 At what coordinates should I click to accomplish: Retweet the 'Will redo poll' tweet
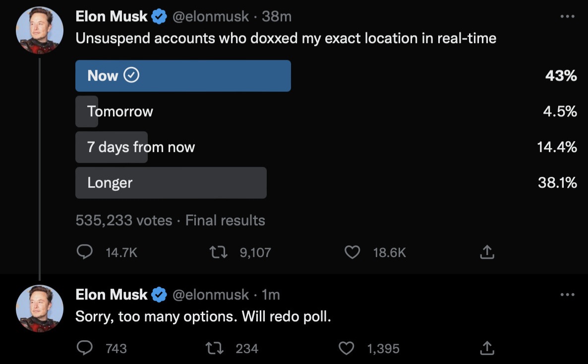click(215, 348)
